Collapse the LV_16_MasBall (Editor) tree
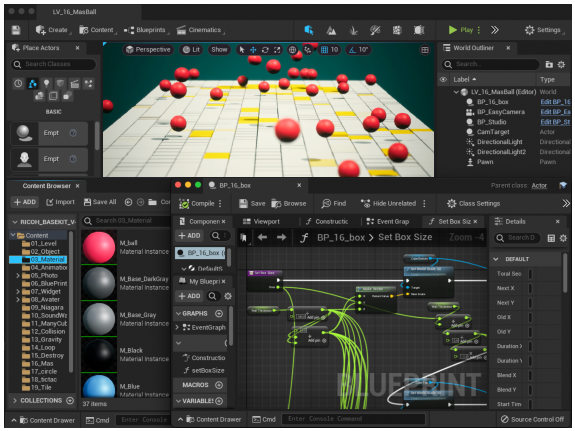This screenshot has height=431, width=575. click(x=456, y=92)
